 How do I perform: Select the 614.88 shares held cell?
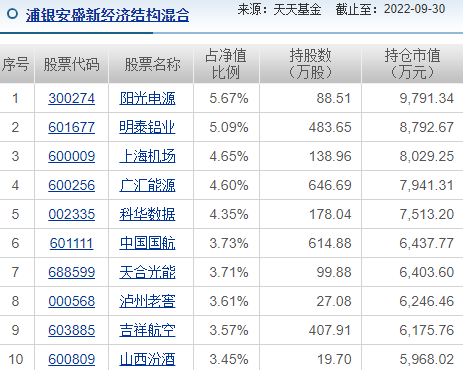pos(311,243)
